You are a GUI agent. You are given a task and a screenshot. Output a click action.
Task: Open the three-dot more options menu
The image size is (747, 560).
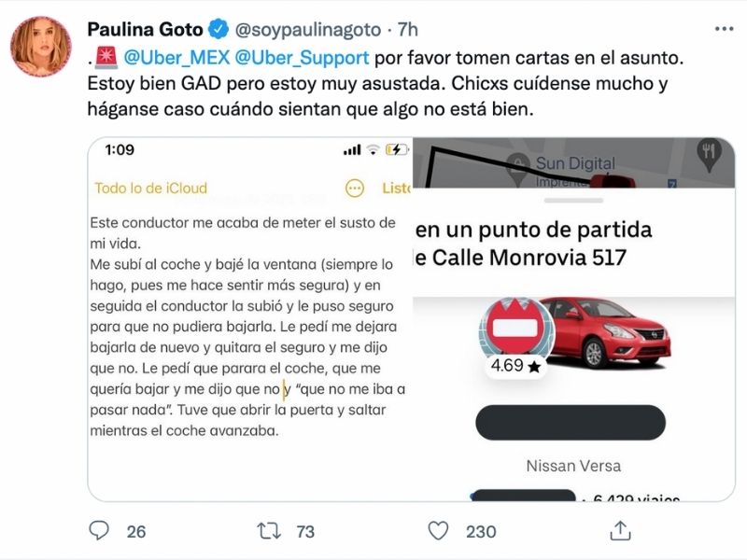725,29
